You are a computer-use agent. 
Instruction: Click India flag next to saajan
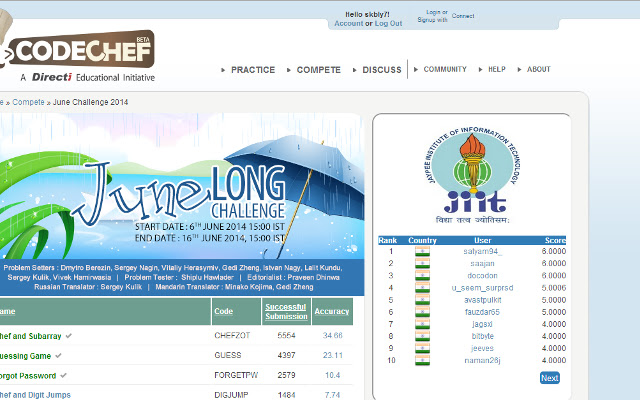click(422, 264)
